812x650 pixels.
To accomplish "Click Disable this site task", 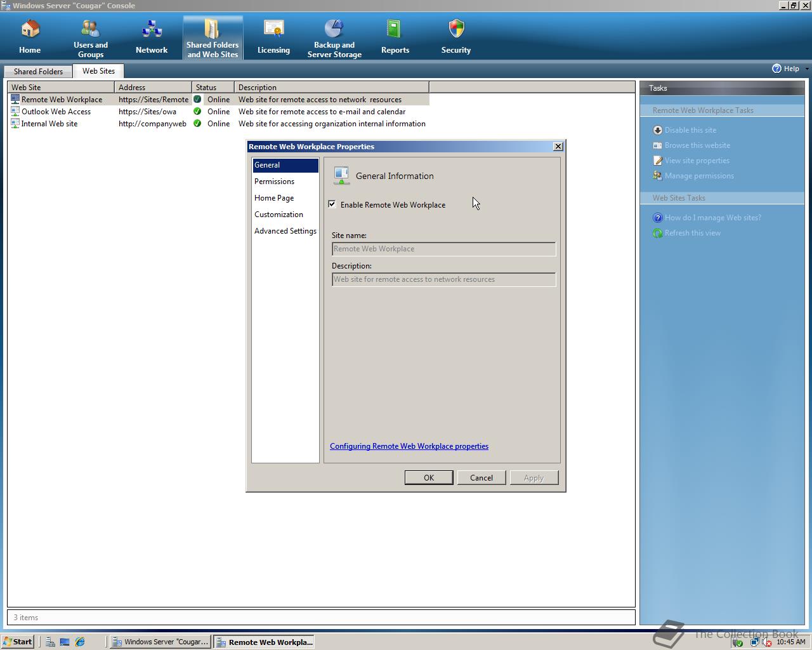I will pos(690,130).
